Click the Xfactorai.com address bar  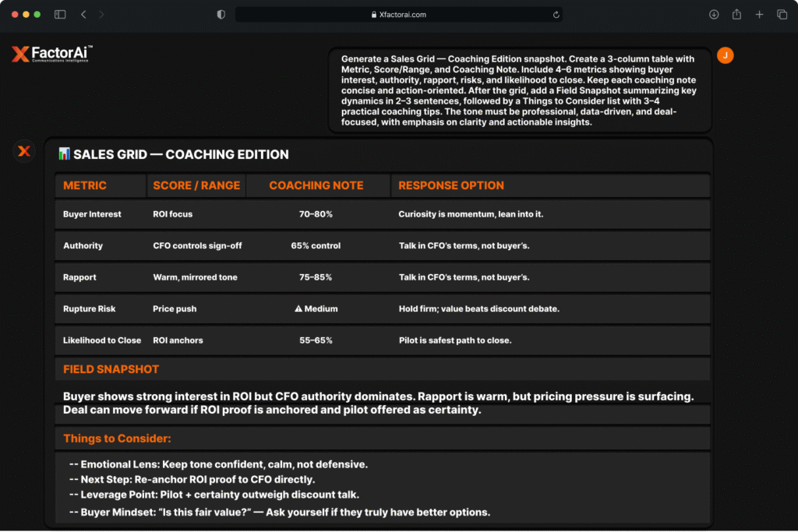pyautogui.click(x=398, y=15)
